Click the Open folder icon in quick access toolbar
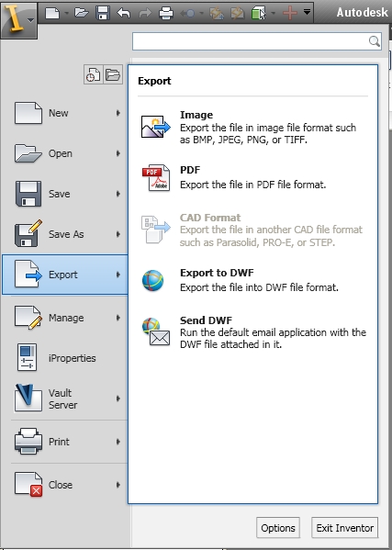 (82, 14)
